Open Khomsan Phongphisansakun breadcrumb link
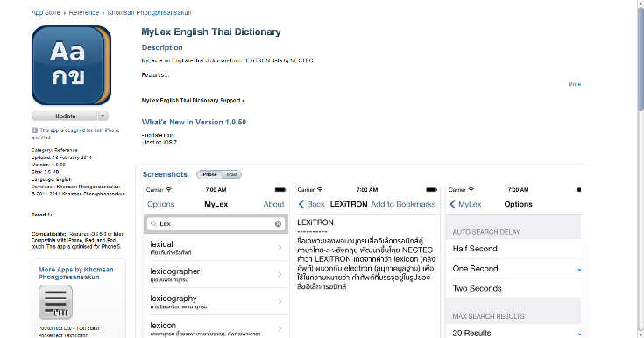 point(150,13)
